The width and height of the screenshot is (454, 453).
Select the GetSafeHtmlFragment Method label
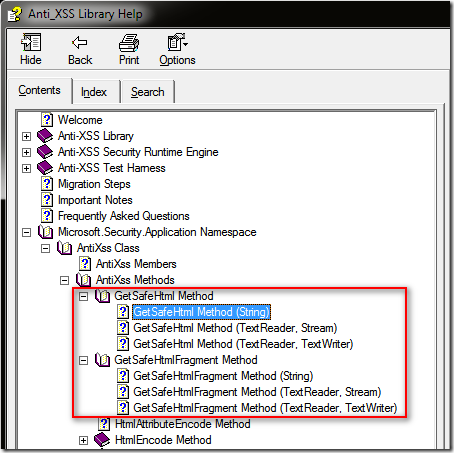click(186, 360)
